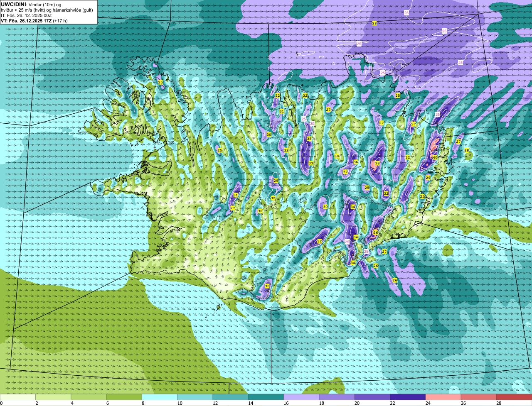Viewport: 532px width, 406px height.
Task: Click the 'IT: Fös. 26. 12. 2025 00Z' line
Action: pos(26,15)
